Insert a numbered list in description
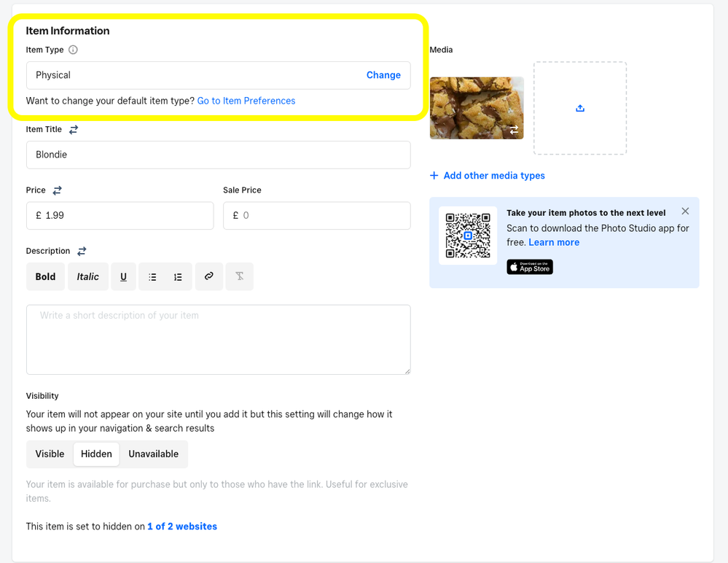The image size is (728, 563). pos(178,277)
